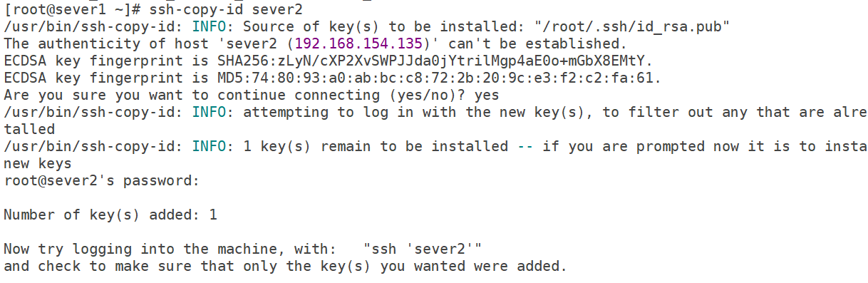This screenshot has width=868, height=283.
Task: Click the 'talled' wrapped line fragment
Action: 29,129
